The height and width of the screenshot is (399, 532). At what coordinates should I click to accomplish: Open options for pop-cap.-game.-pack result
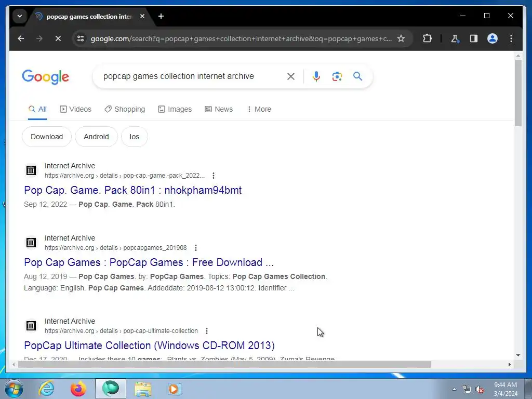pyautogui.click(x=214, y=176)
